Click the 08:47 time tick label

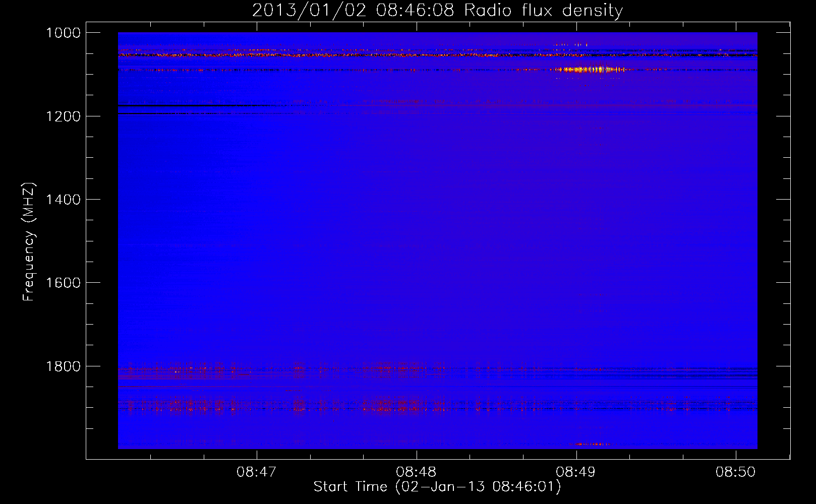coord(257,472)
